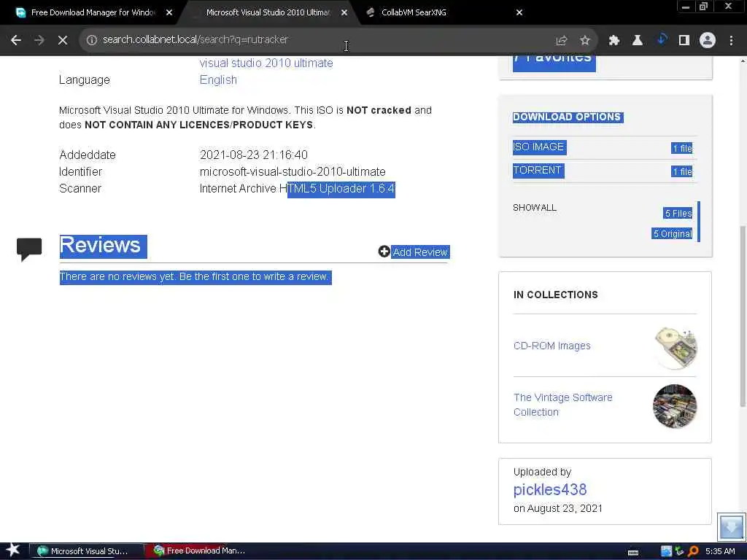The height and width of the screenshot is (560, 747).
Task: Open the profile avatar menu
Action: pos(708,41)
